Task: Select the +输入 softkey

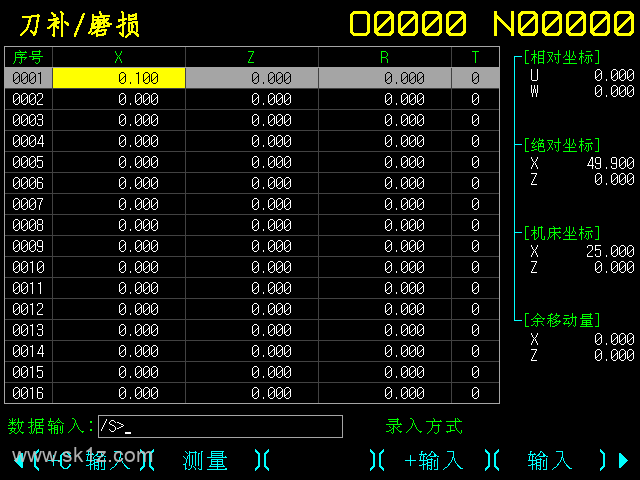Action: click(x=433, y=460)
